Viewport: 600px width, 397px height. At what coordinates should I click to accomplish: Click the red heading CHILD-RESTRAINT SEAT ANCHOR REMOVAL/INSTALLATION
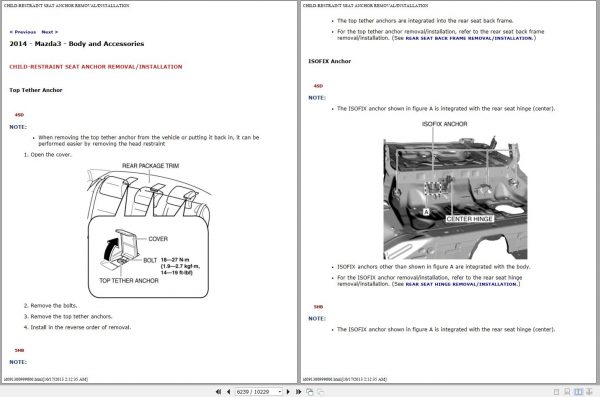(x=96, y=67)
